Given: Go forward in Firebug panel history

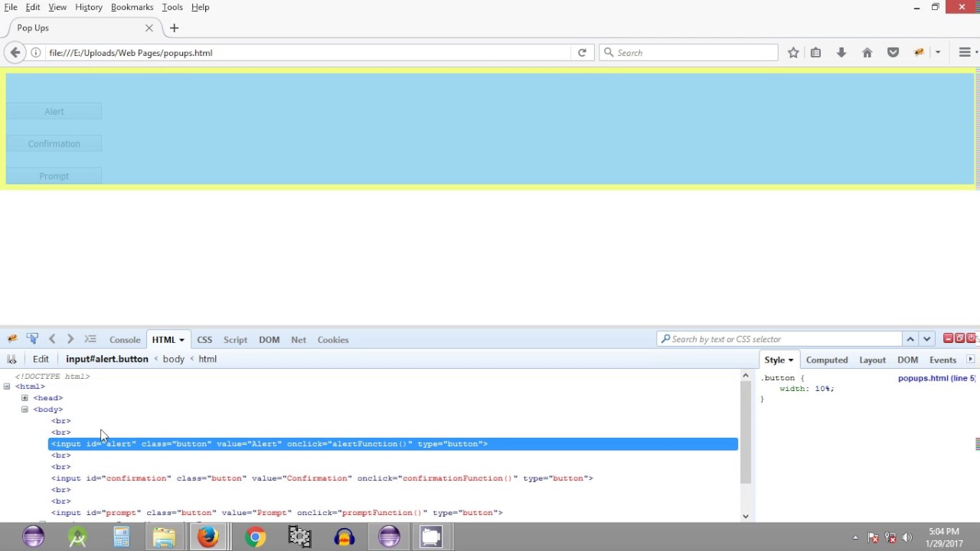Looking at the screenshot, I should [x=70, y=339].
